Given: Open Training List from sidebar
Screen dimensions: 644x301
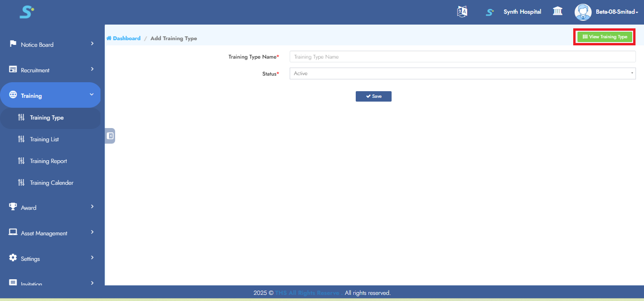Looking at the screenshot, I should tap(44, 139).
